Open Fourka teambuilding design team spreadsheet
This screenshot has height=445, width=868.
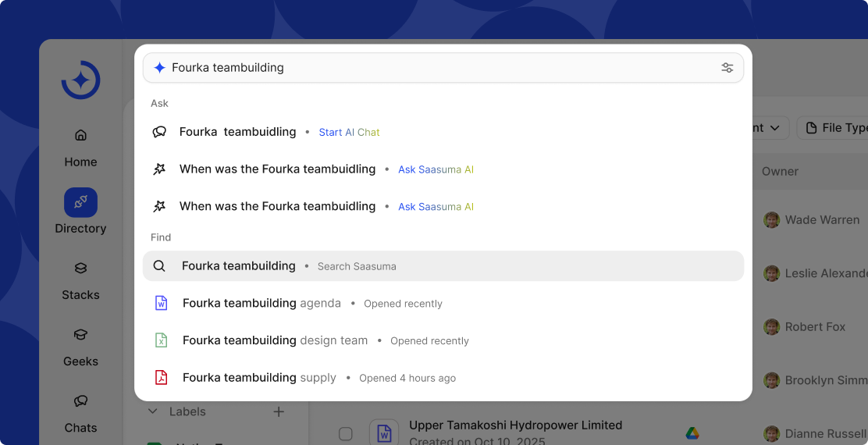point(275,341)
